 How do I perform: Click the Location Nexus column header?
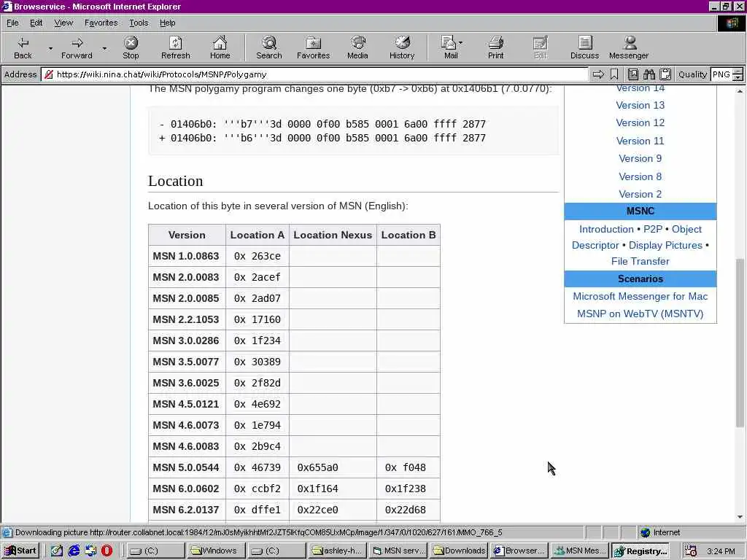pos(333,235)
